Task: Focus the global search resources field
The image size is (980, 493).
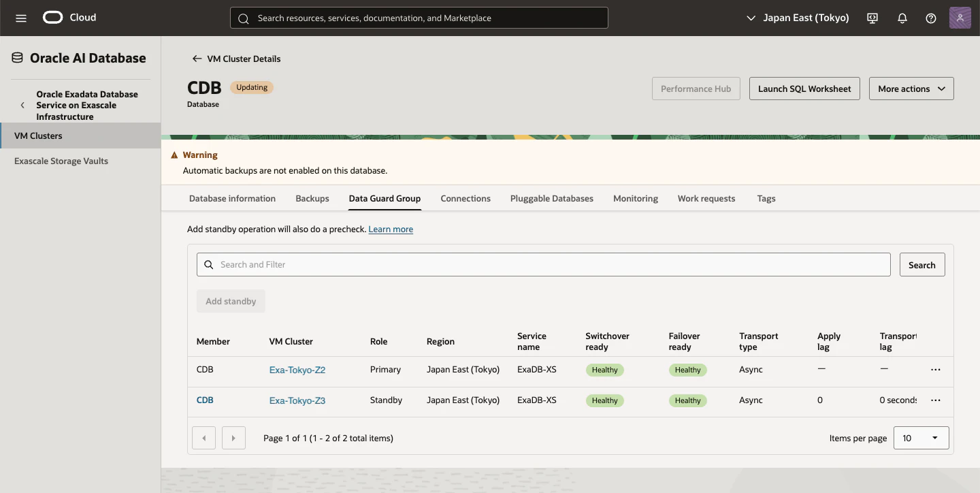Action: tap(419, 18)
